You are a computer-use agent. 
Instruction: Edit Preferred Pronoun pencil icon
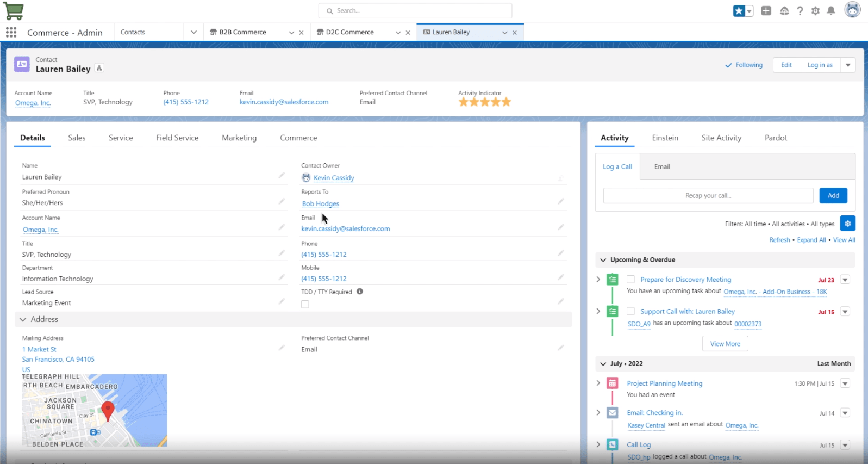point(282,201)
